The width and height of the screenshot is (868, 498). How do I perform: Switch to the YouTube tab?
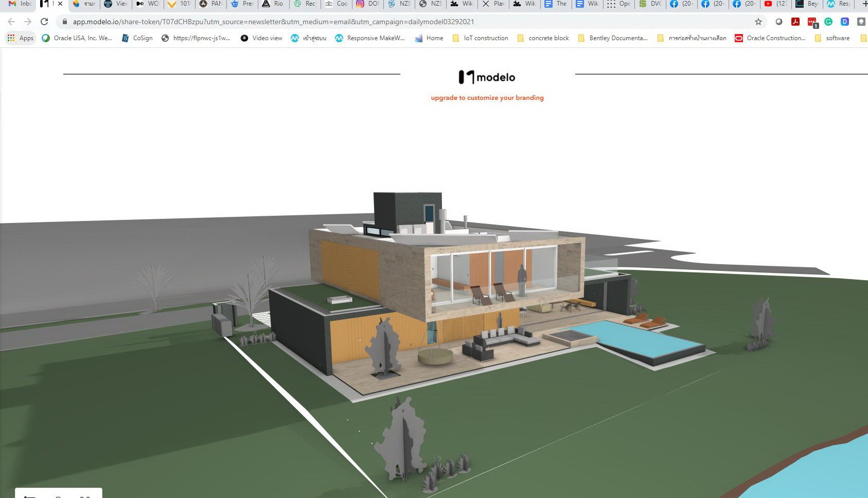pos(775,4)
